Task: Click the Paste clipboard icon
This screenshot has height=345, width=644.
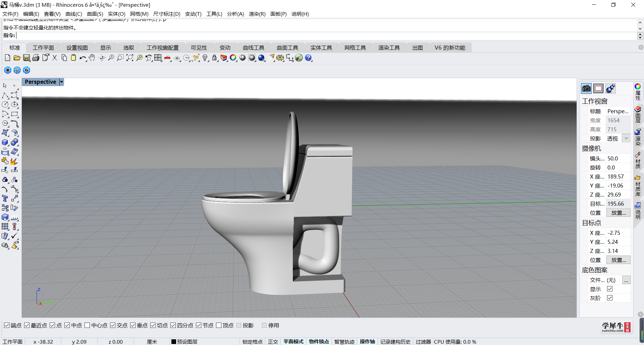Action: (x=73, y=58)
